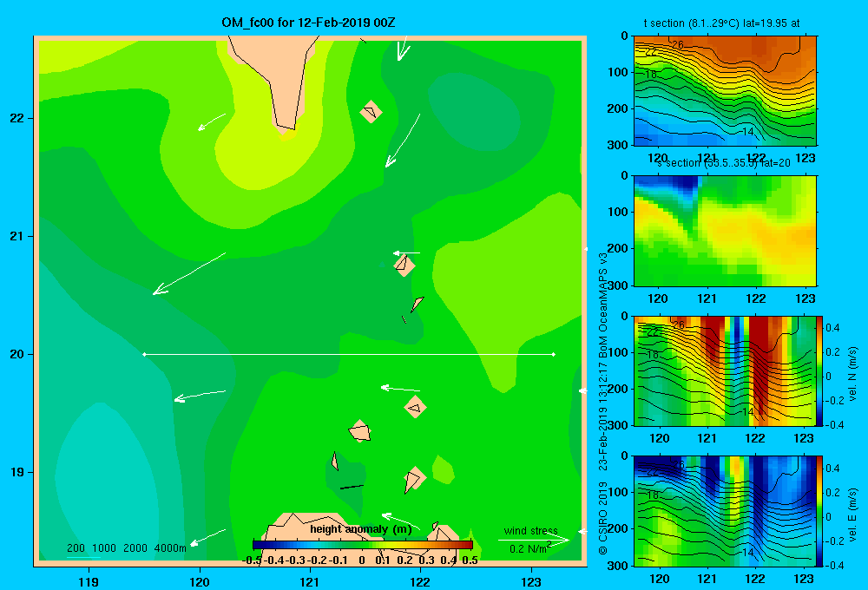Click the 0.5 tick on height anomaly bar
The width and height of the screenshot is (868, 590).
coord(470,560)
